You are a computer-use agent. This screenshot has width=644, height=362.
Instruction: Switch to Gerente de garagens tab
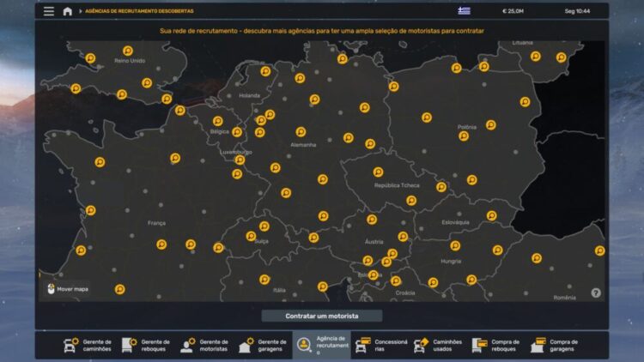pyautogui.click(x=263, y=345)
